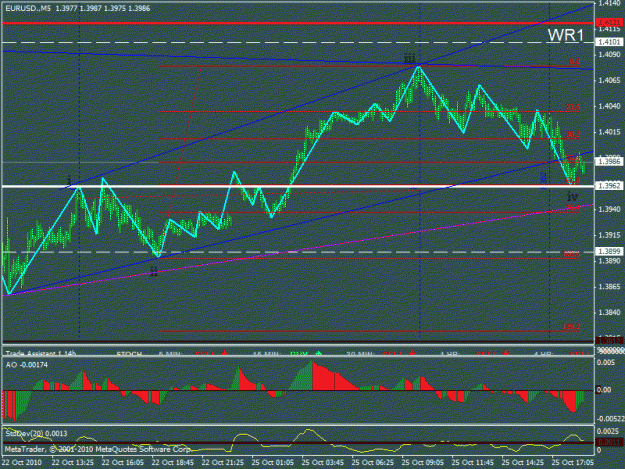Click the 1.3915 price axis value

tap(609, 235)
